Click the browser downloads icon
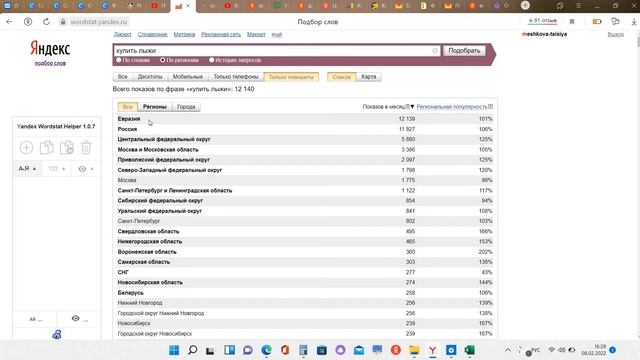640x360 pixels. click(x=633, y=22)
